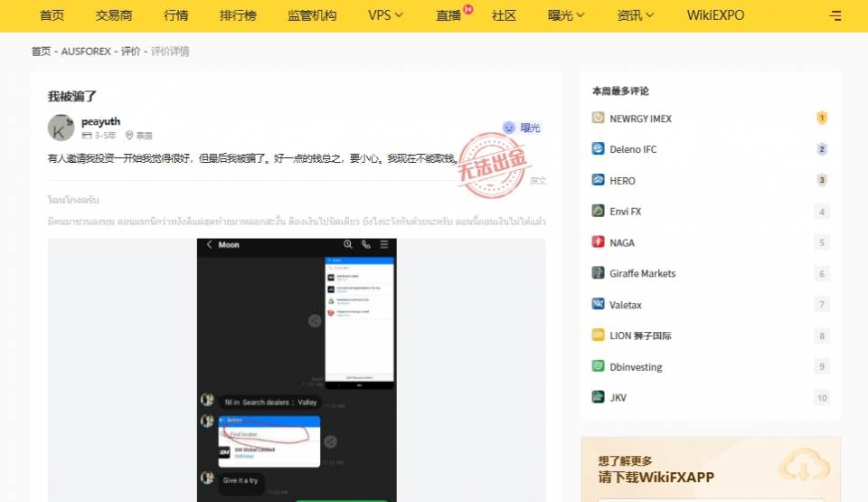Screen dimensions: 868x502
Task: Open the 直播 navigation item
Action: (x=448, y=15)
